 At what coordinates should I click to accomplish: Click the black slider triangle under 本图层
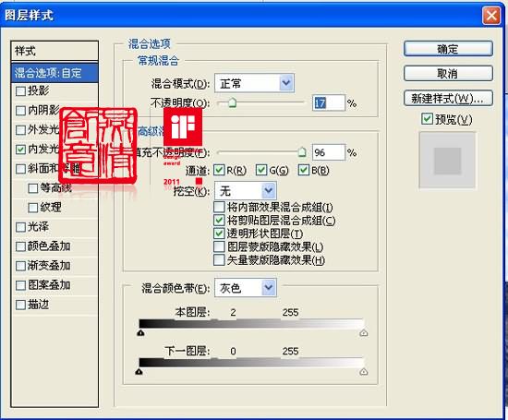(x=140, y=333)
